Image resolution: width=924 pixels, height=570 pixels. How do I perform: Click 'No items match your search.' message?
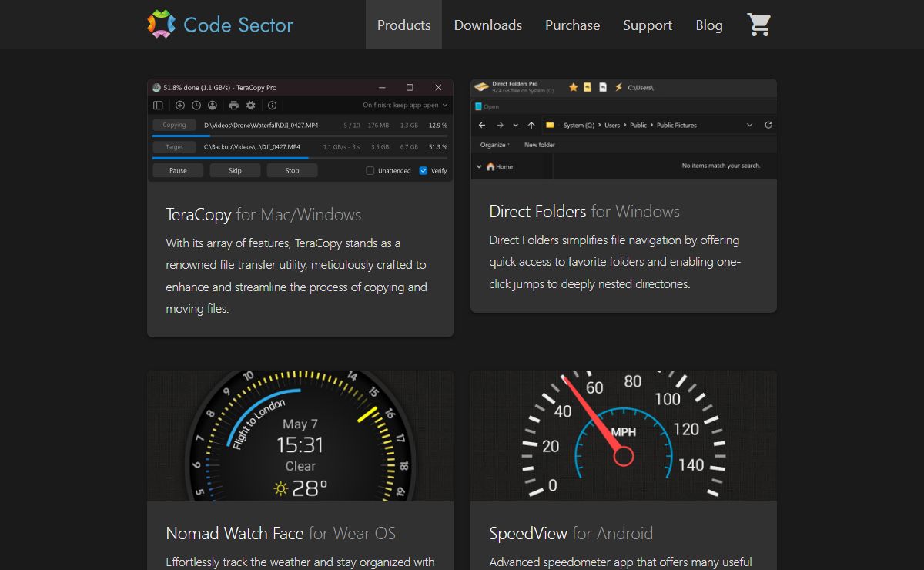click(x=721, y=166)
